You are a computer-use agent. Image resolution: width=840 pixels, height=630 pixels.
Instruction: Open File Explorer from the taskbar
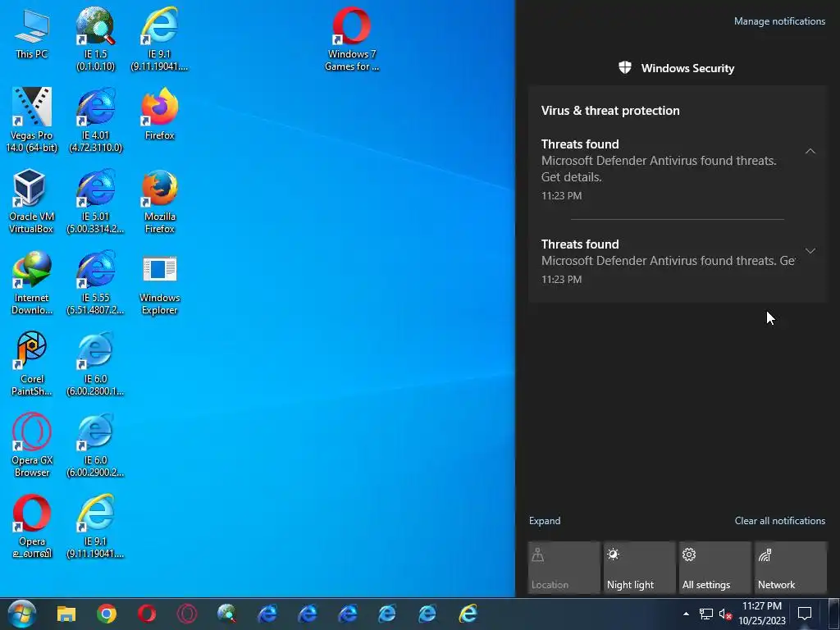coord(66,614)
